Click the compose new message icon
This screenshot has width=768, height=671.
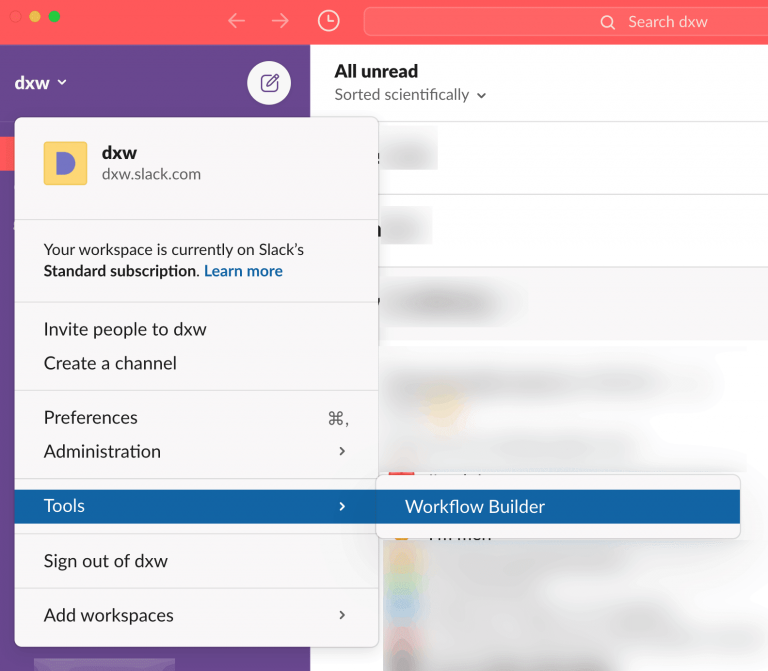pyautogui.click(x=269, y=83)
